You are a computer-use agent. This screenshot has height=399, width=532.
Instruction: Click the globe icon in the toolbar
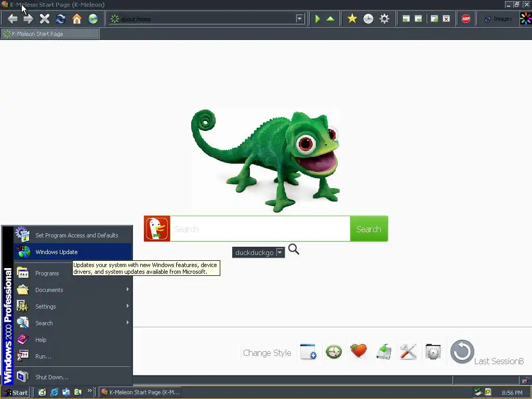[x=93, y=19]
